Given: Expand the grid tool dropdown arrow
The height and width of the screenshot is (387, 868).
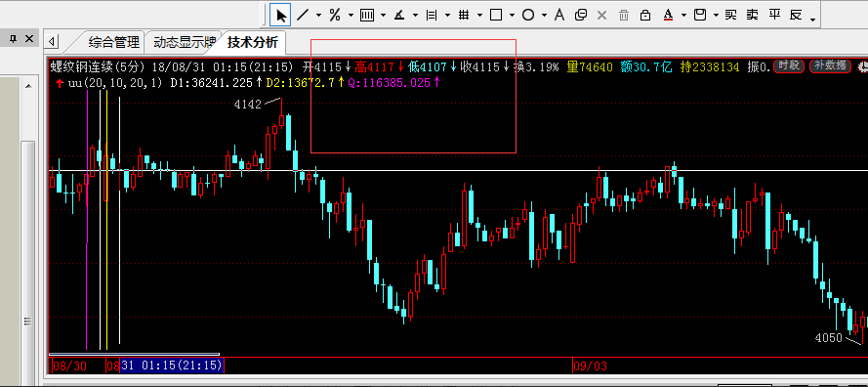Looking at the screenshot, I should click(479, 16).
